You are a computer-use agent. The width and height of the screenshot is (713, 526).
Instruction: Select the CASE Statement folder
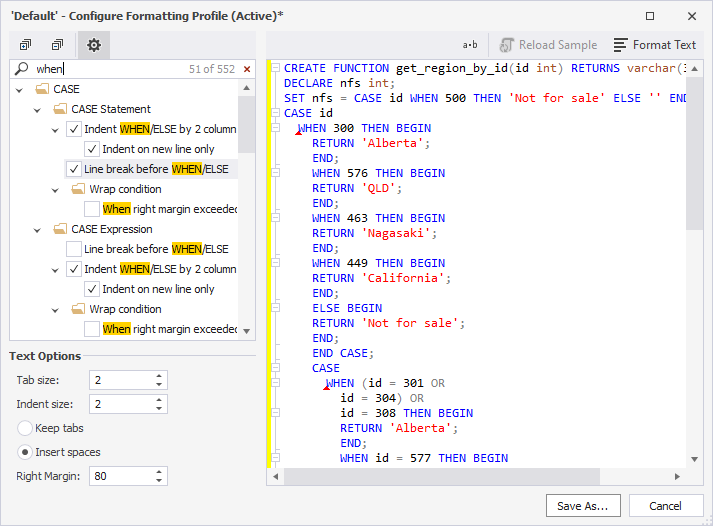pos(102,109)
